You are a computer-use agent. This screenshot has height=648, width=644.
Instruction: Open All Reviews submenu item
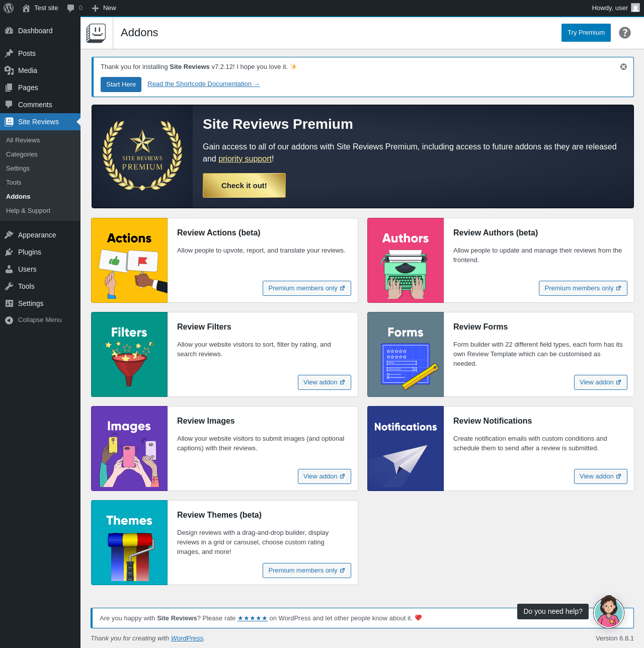[23, 140]
